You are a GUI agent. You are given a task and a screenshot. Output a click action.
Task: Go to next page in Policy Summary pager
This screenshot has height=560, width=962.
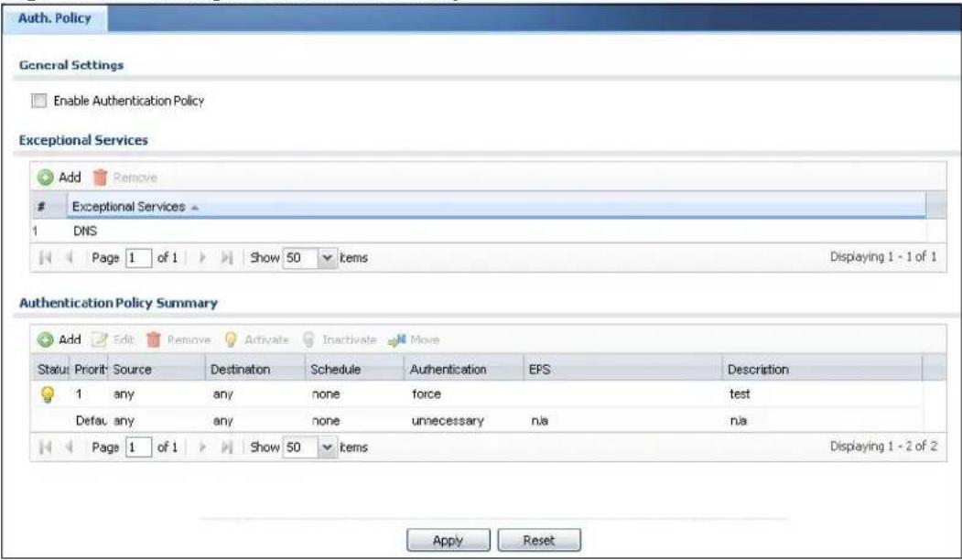click(202, 447)
